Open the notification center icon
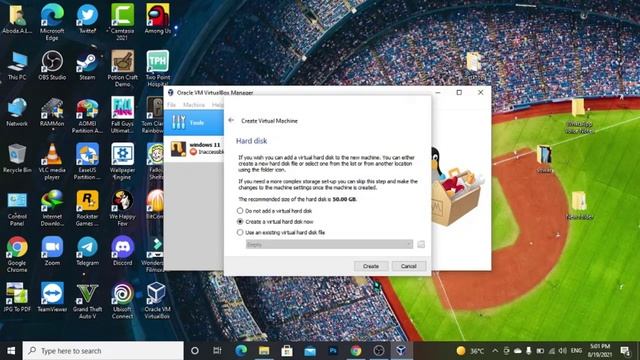This screenshot has width=640, height=360. tap(625, 351)
